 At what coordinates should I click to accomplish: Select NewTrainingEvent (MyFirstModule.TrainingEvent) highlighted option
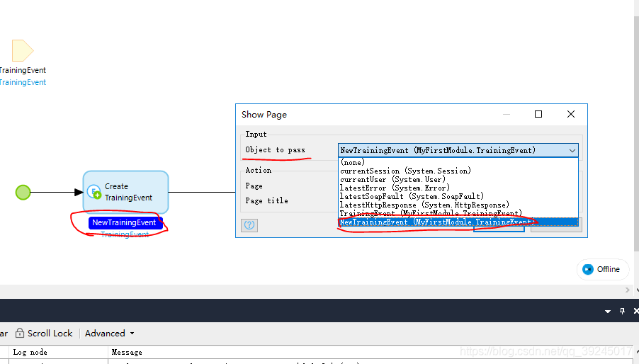click(x=437, y=222)
